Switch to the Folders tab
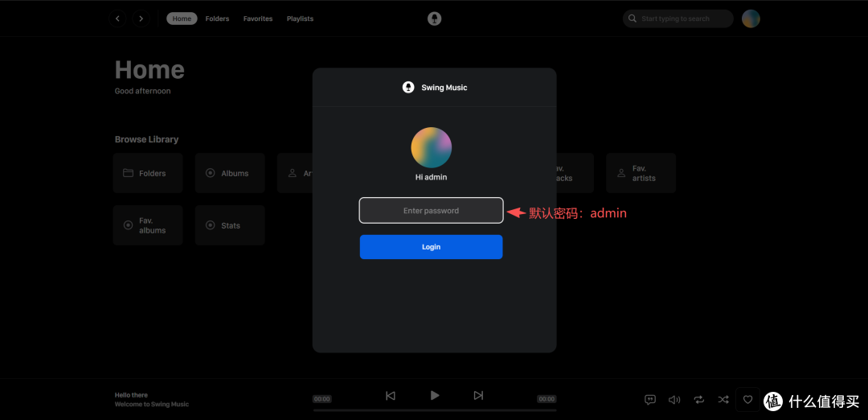This screenshot has height=420, width=868. pyautogui.click(x=217, y=19)
